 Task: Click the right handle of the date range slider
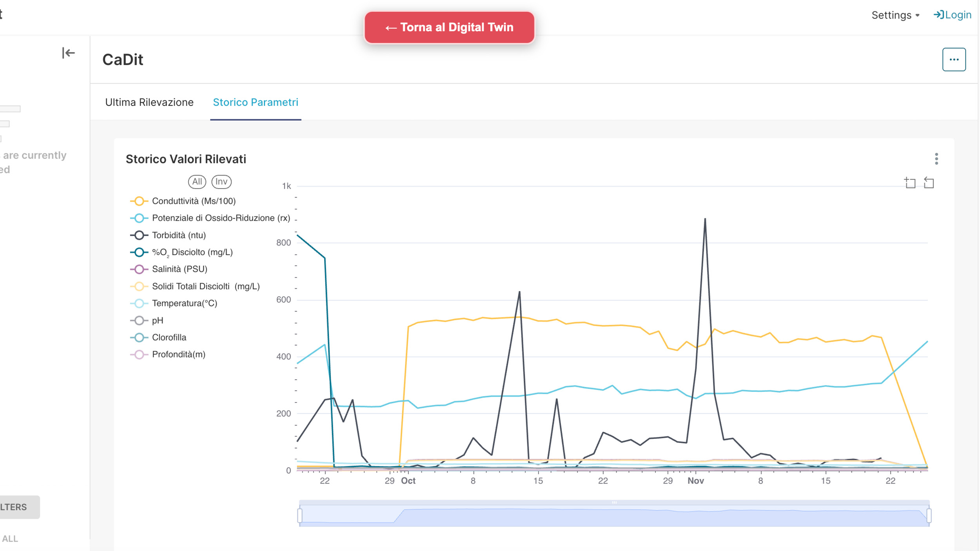pos(929,515)
